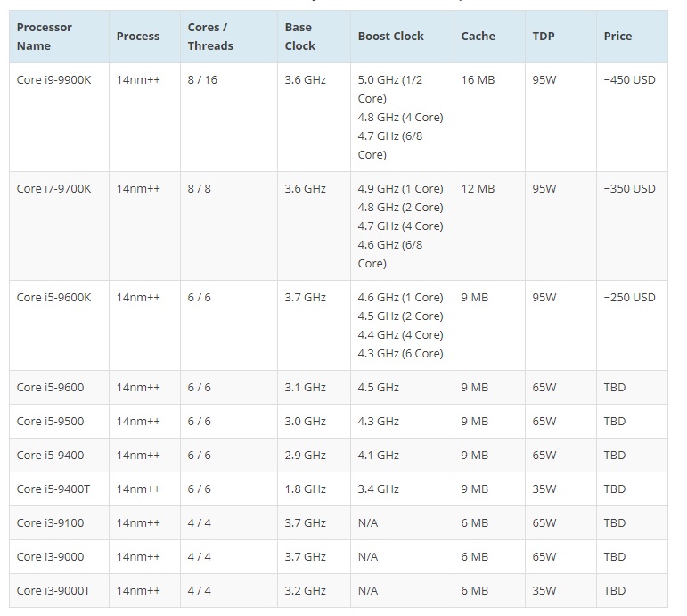Select the Core i5-9600K name cell
Image resolution: width=687 pixels, height=616 pixels.
click(x=59, y=325)
